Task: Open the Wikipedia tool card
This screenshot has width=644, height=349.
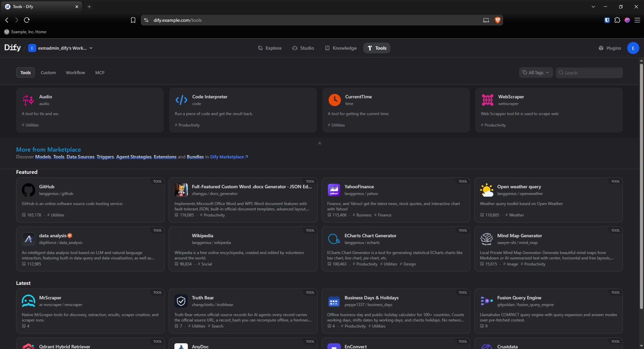Action: [243, 249]
